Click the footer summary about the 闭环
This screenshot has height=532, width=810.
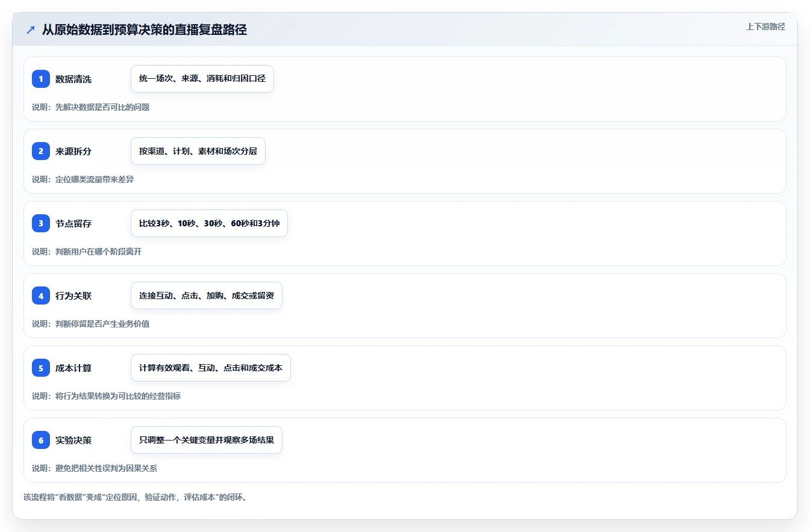tap(135, 497)
